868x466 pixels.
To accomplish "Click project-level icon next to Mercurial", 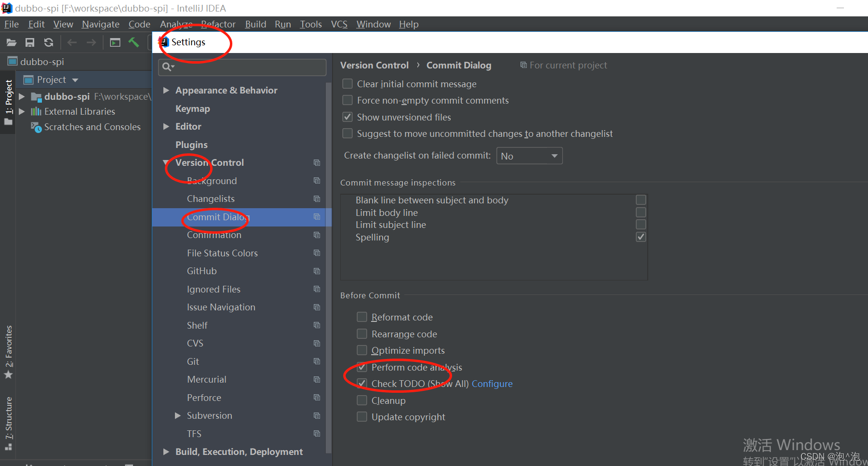I will click(x=317, y=379).
